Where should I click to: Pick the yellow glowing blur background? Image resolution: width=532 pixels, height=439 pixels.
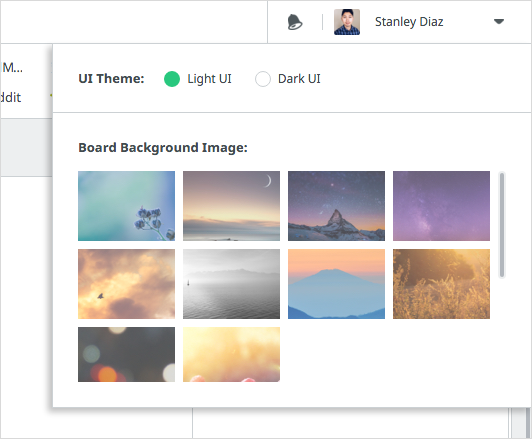click(231, 355)
